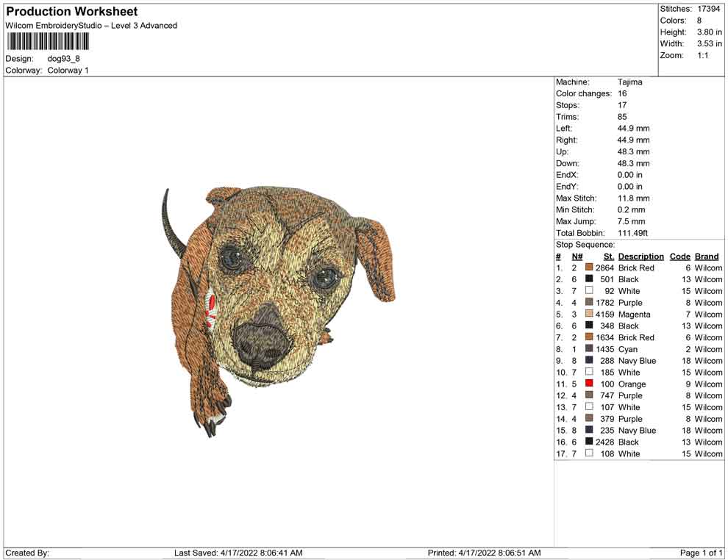Click the 'Production Worksheet' heading
The image size is (728, 560).
coord(71,12)
